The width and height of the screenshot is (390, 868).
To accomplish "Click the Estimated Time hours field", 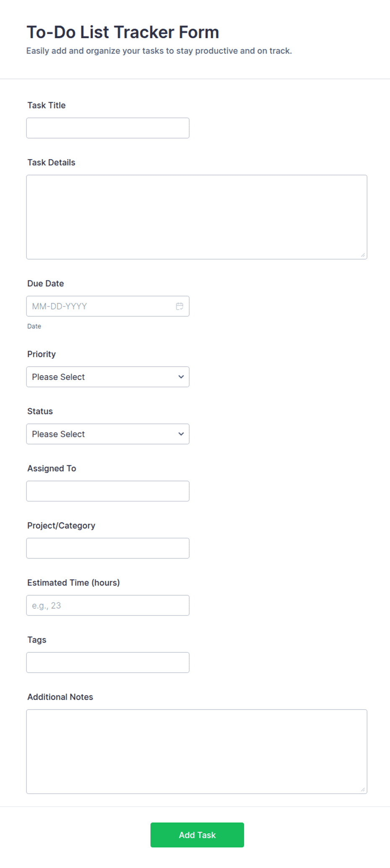I will pyautogui.click(x=108, y=605).
